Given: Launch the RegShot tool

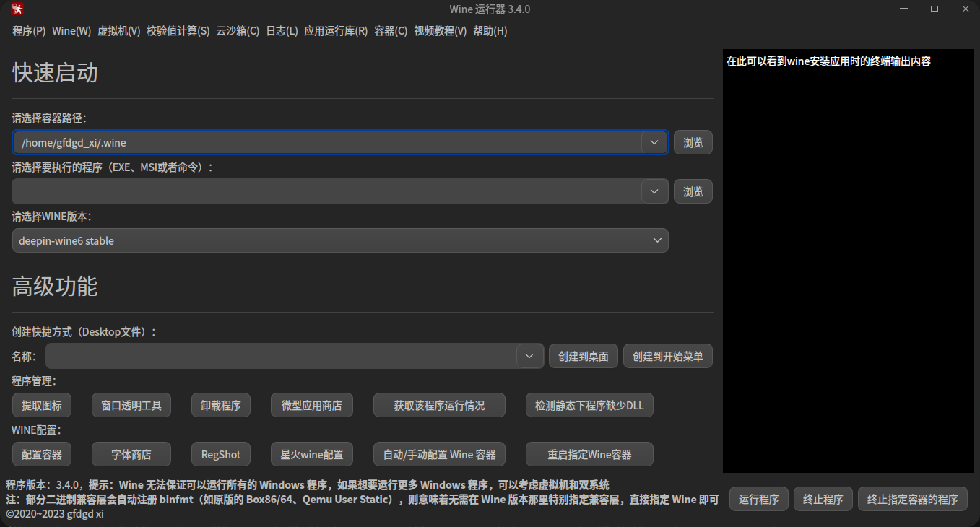Looking at the screenshot, I should (x=221, y=454).
